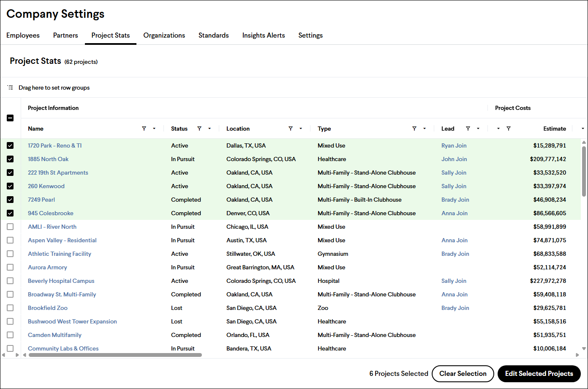Open filter icon for Name column
This screenshot has width=588, height=389.
tap(144, 129)
